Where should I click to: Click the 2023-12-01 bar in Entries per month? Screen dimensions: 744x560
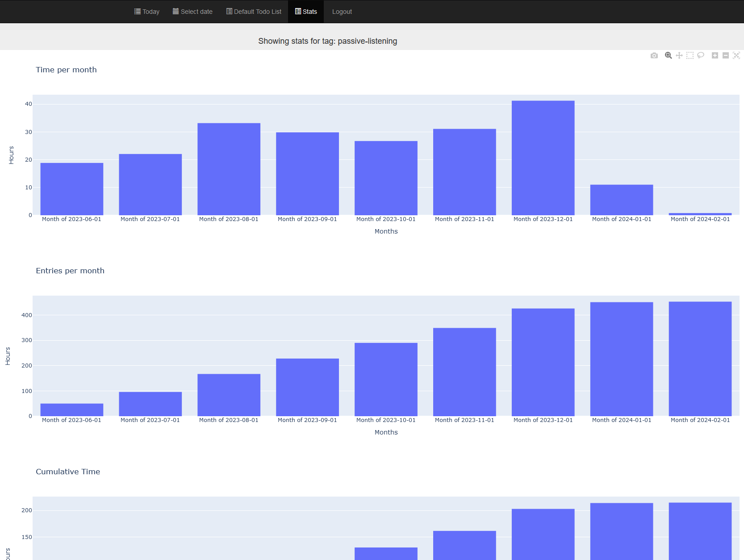(543, 362)
